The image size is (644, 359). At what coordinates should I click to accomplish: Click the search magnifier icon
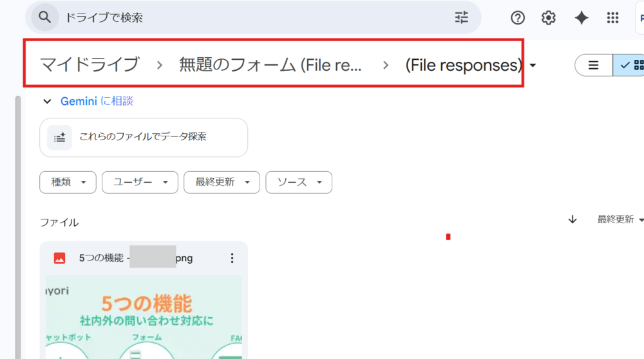click(44, 17)
